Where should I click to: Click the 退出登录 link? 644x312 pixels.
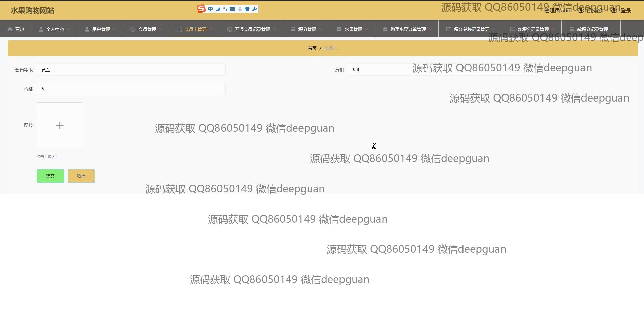[x=620, y=11]
